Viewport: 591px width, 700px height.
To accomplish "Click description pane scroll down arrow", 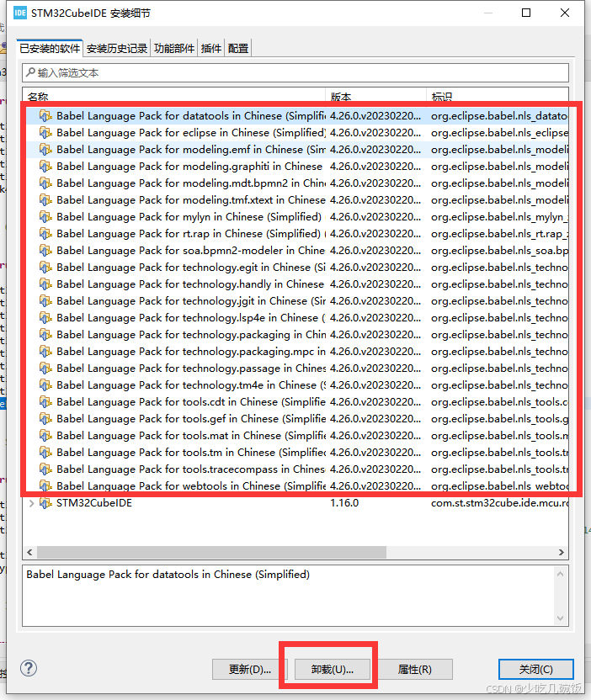I will point(561,618).
